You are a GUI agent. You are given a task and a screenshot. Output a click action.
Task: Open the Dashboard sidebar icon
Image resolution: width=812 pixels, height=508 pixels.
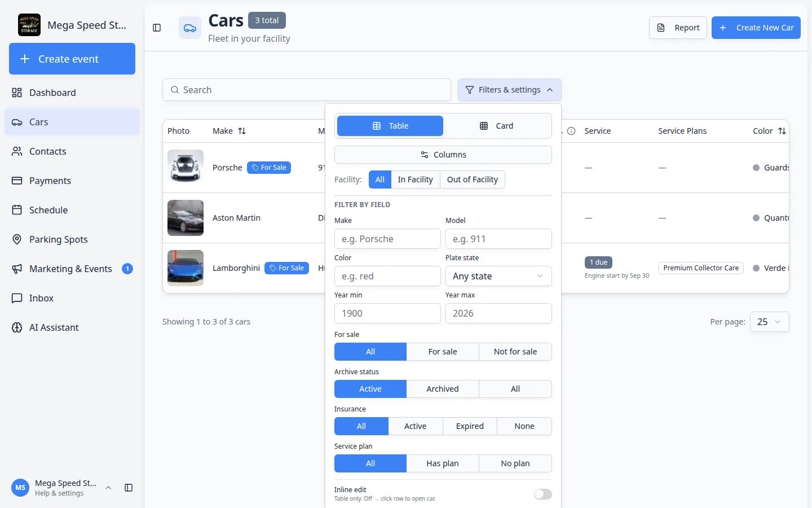coord(17,93)
